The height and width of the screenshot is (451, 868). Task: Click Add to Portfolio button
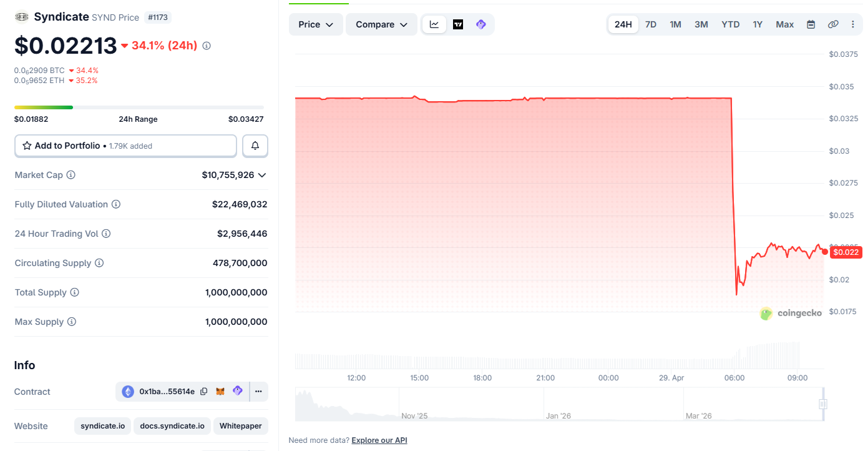125,146
